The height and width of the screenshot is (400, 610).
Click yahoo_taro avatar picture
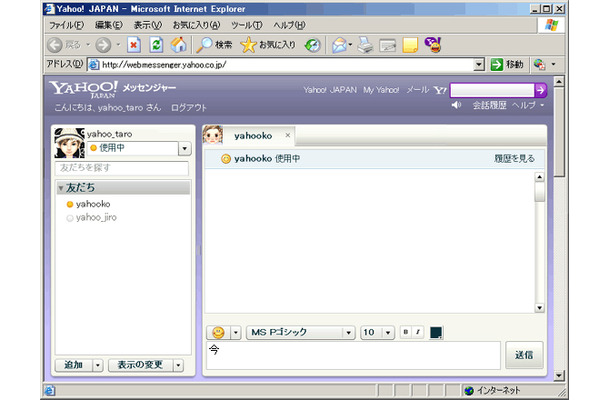69,143
